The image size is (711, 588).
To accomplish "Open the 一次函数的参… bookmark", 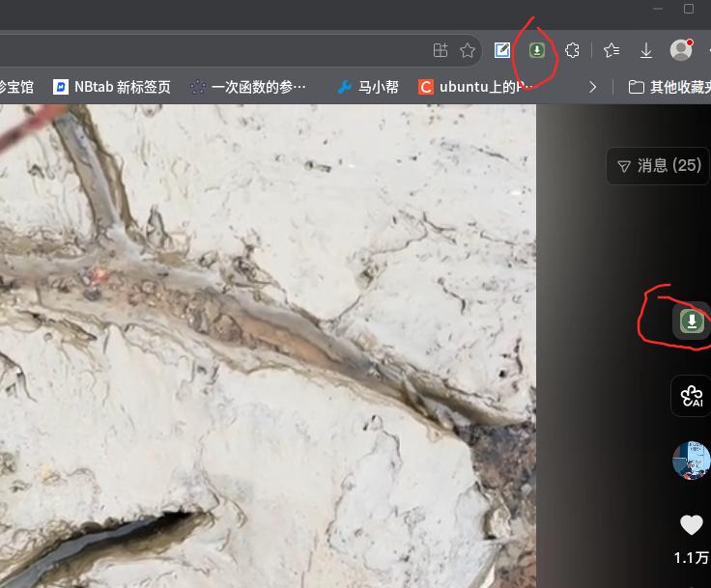I will point(247,87).
